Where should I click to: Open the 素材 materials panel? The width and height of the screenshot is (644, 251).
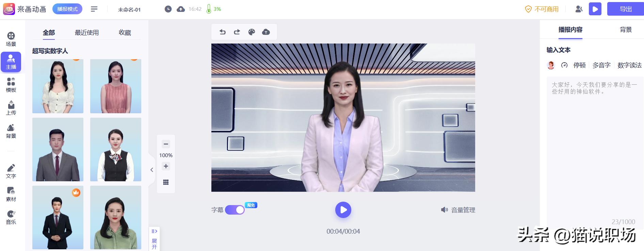(x=11, y=194)
